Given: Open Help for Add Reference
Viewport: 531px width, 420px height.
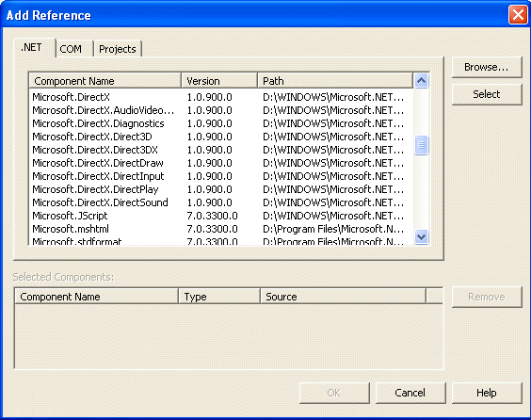Looking at the screenshot, I should click(x=487, y=393).
